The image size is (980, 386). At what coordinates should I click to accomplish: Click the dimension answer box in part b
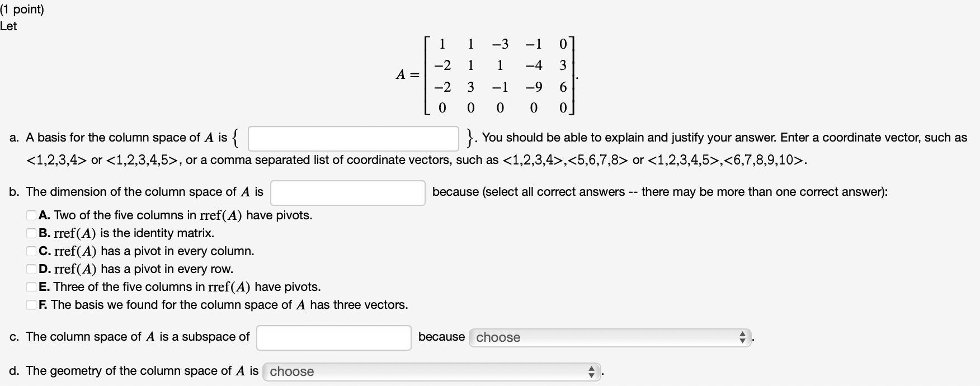pyautogui.click(x=347, y=192)
